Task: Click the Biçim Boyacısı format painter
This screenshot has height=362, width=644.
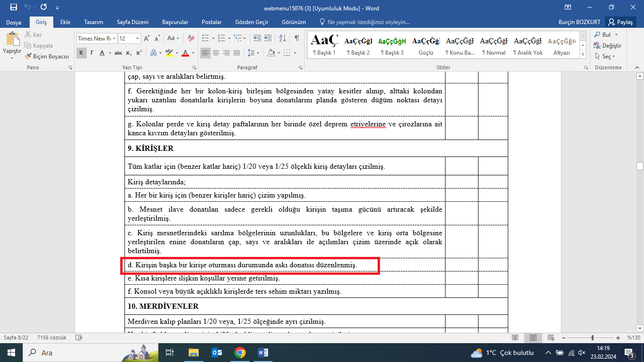Action: [x=46, y=56]
